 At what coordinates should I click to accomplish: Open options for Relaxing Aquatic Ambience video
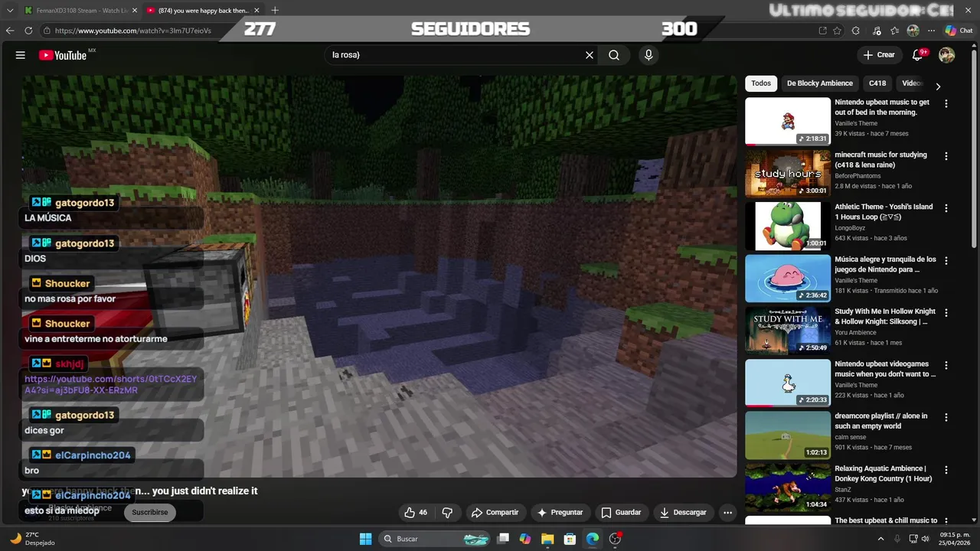click(x=946, y=470)
